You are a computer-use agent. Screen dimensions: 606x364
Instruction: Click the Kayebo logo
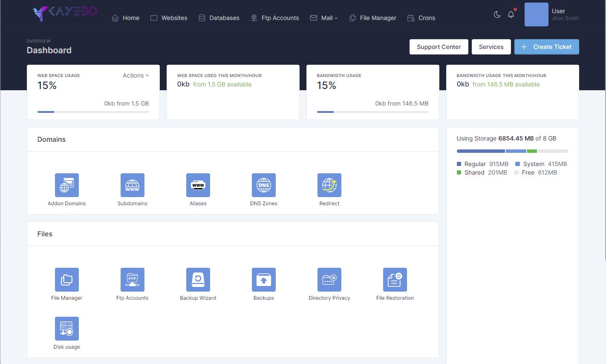(65, 14)
